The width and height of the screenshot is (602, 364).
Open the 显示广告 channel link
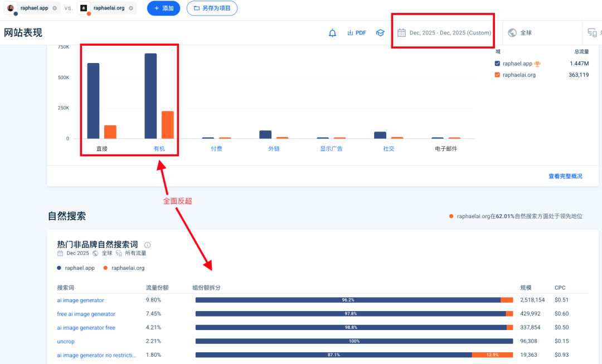[x=331, y=149]
